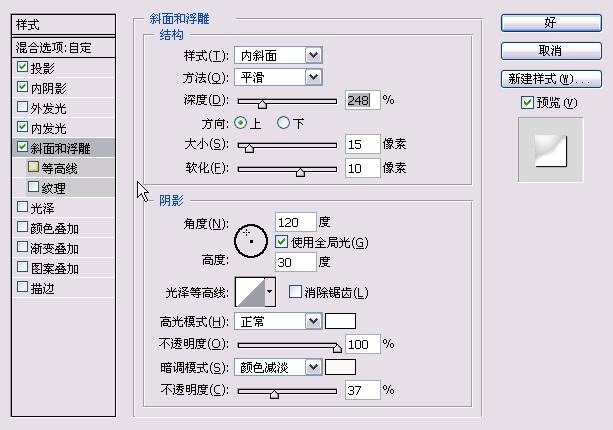Enable the 光泽 satin checkbox
Viewport: 613px width, 430px height.
coord(22,207)
